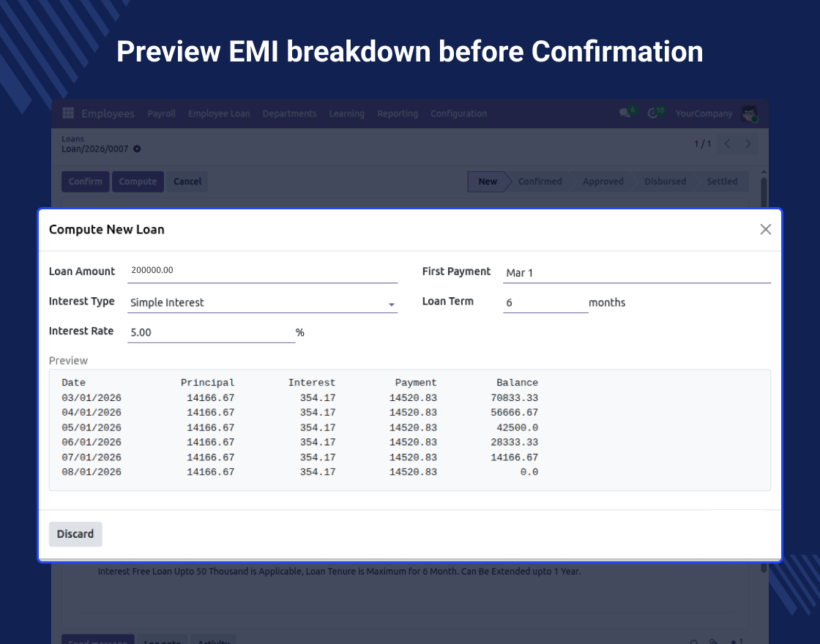Open the Interest Type dropdown
Image resolution: width=820 pixels, height=644 pixels.
pos(263,303)
